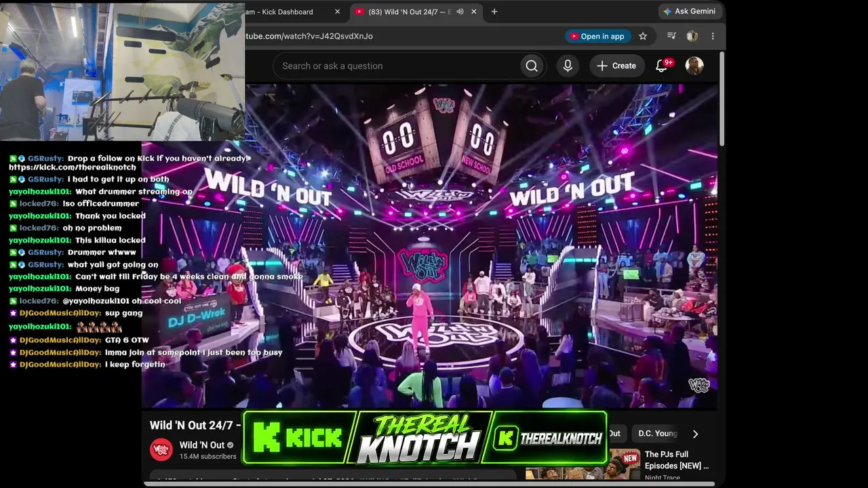Click the Wild 'N Out 24/7 video title
868x488 pixels.
click(195, 426)
